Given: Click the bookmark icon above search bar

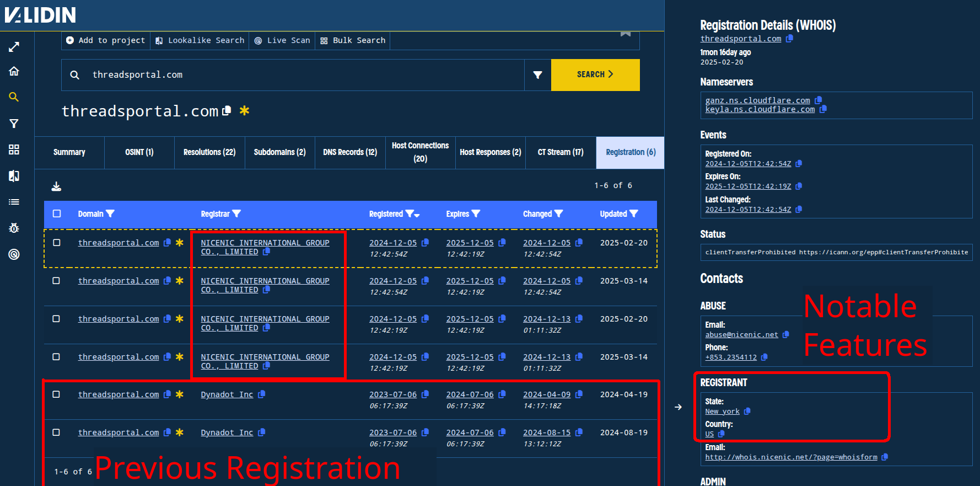Looking at the screenshot, I should click(x=626, y=34).
